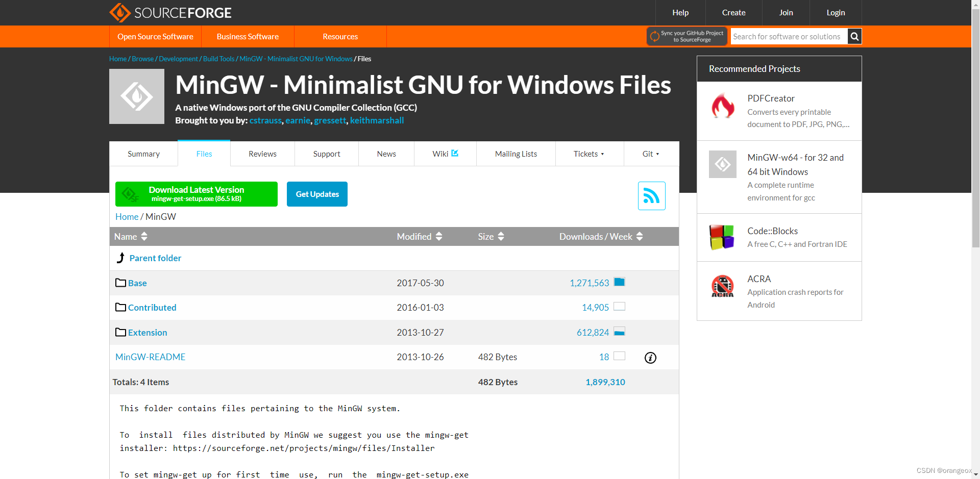Click the Build Tools breadcrumb
Screen dimensions: 980x479
tap(218, 59)
